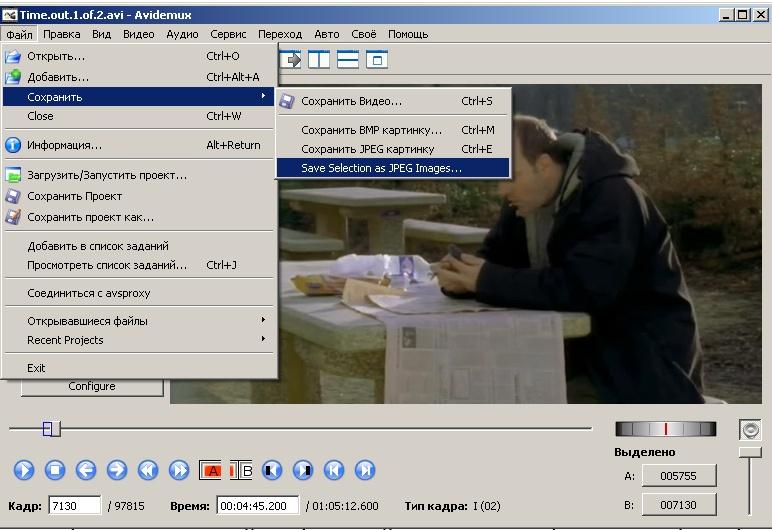Choose Сохранить Видео menu entry

[393, 101]
